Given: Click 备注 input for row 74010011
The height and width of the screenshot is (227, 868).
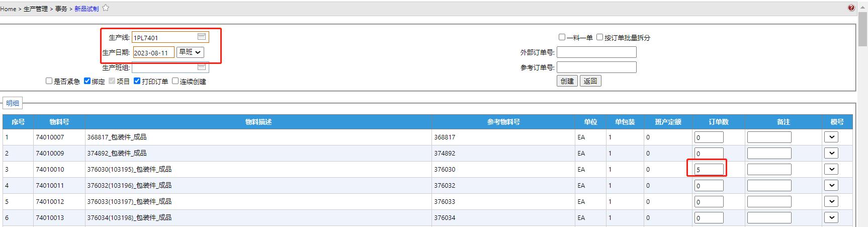Looking at the screenshot, I should point(769,185).
